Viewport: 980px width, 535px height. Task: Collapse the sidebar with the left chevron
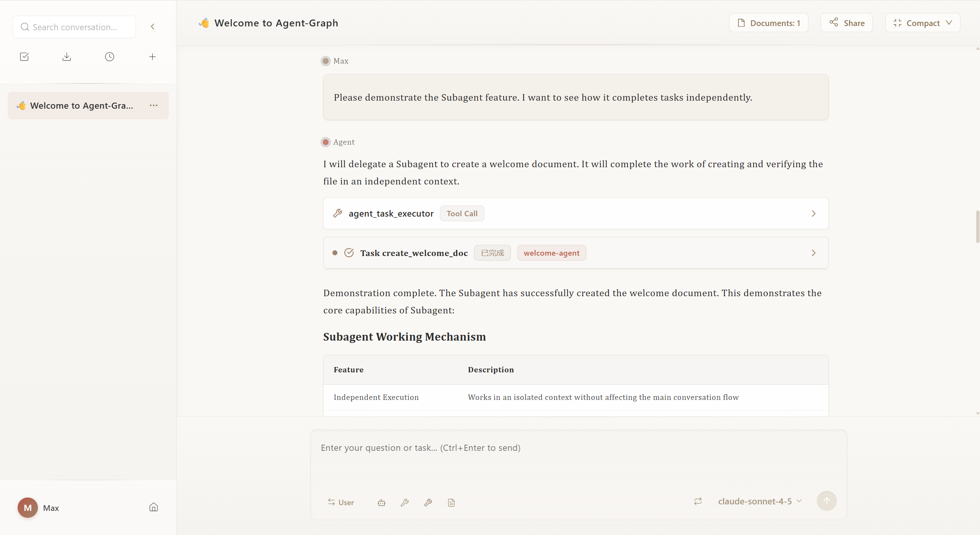click(152, 26)
